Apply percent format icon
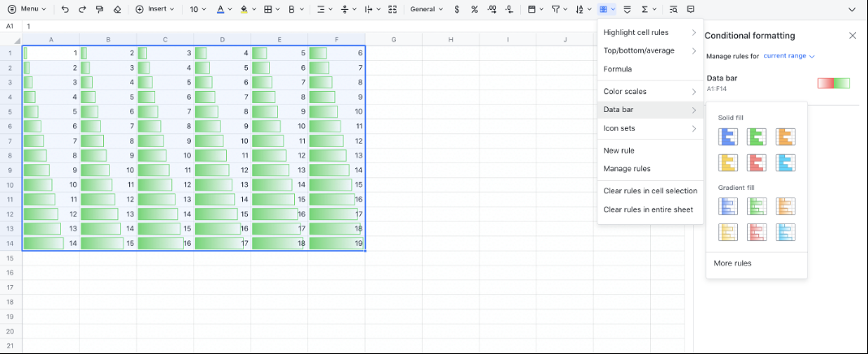 coord(475,10)
